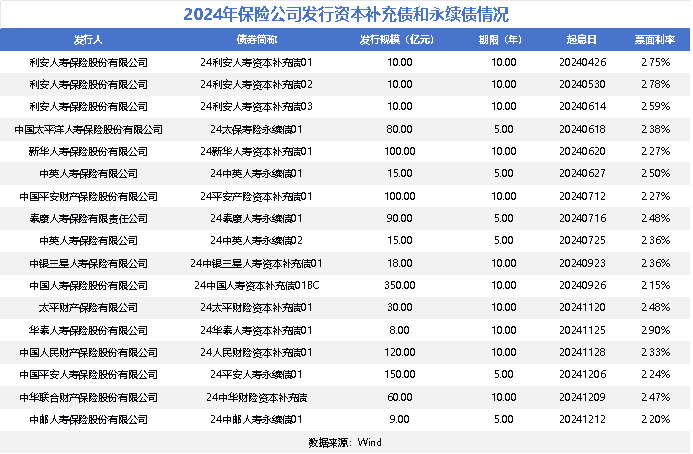The height and width of the screenshot is (454, 693).
Task: Click bond 24人民财险资本补充债01
Action: pos(256,353)
